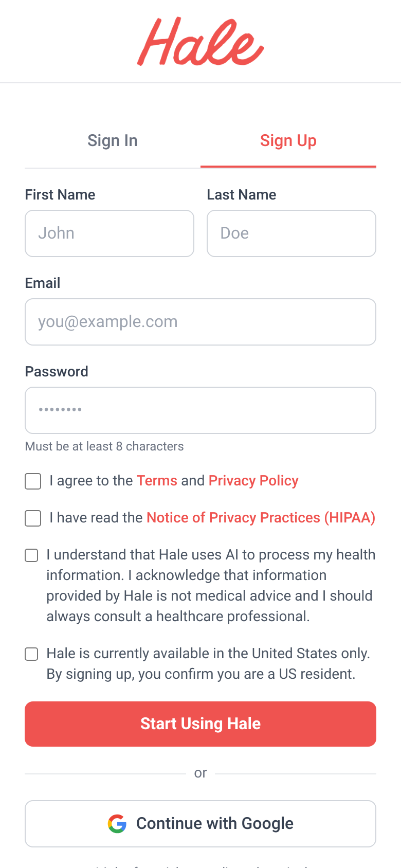Open Notice of Privacy Practices (HIPAA) link
This screenshot has height=868, width=401.
tap(261, 518)
